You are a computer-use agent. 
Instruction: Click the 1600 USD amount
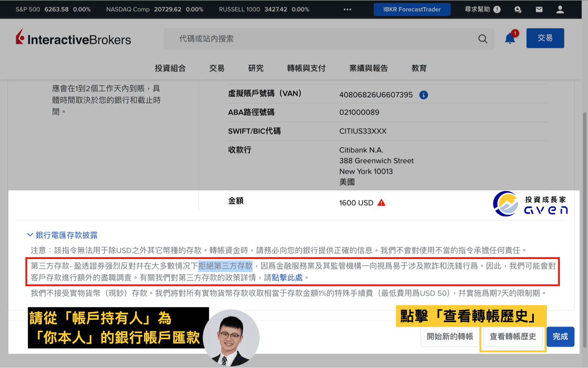(x=356, y=203)
